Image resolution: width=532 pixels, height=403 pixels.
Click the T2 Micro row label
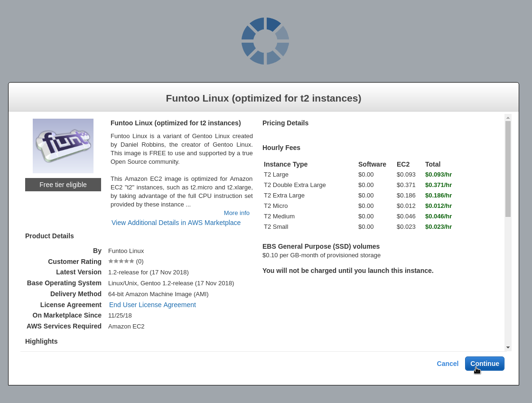pos(276,206)
